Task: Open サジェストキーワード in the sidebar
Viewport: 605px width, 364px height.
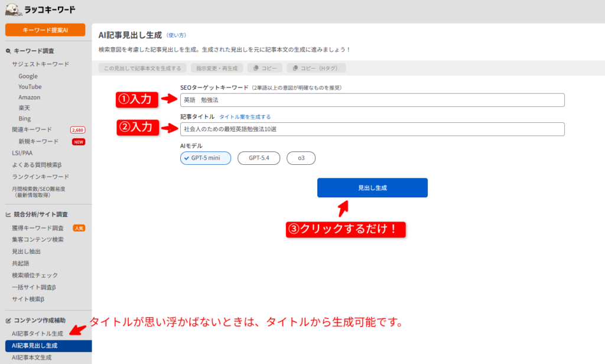Action: point(40,64)
